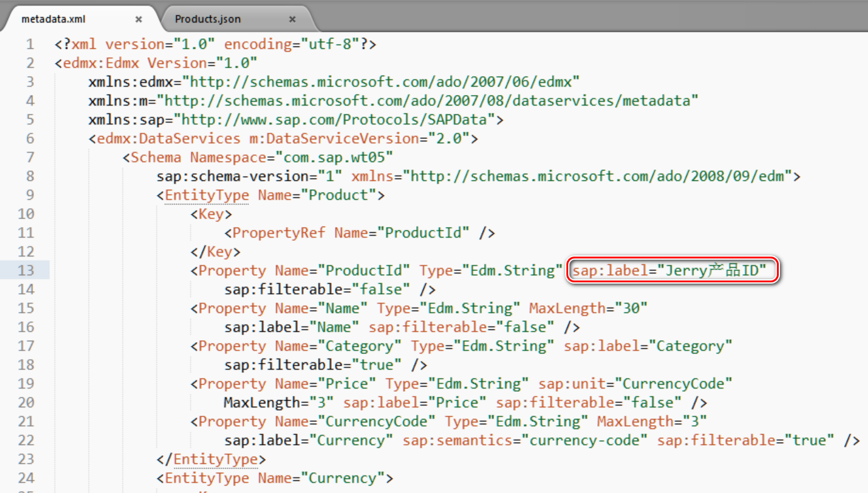Image resolution: width=868 pixels, height=493 pixels.
Task: Click Schema tag on line 7
Action: pyautogui.click(x=156, y=157)
